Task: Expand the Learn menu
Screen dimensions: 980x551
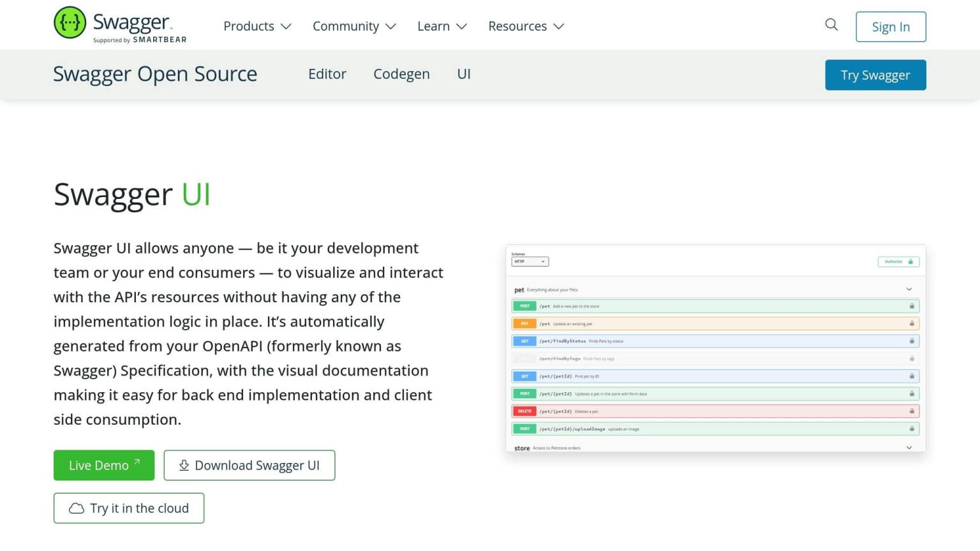Action: click(442, 26)
